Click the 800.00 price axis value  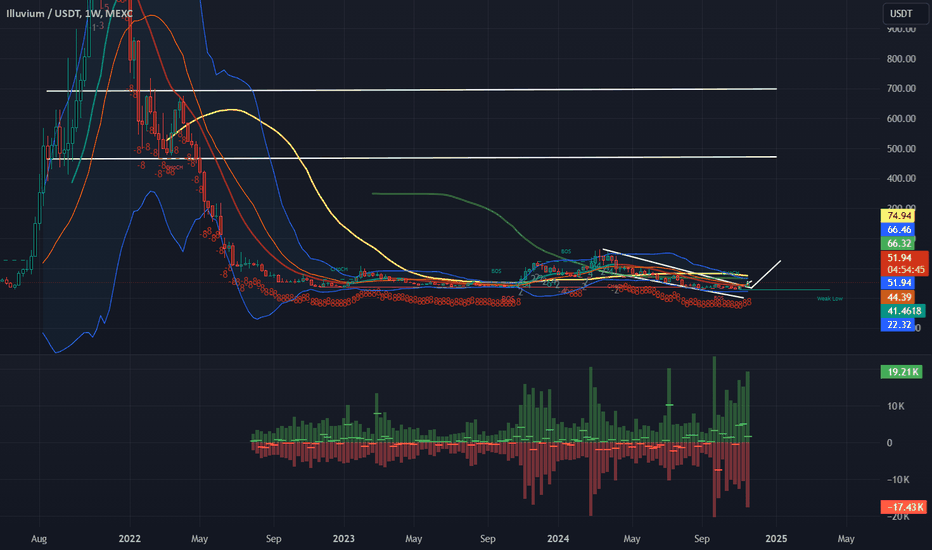[x=901, y=59]
